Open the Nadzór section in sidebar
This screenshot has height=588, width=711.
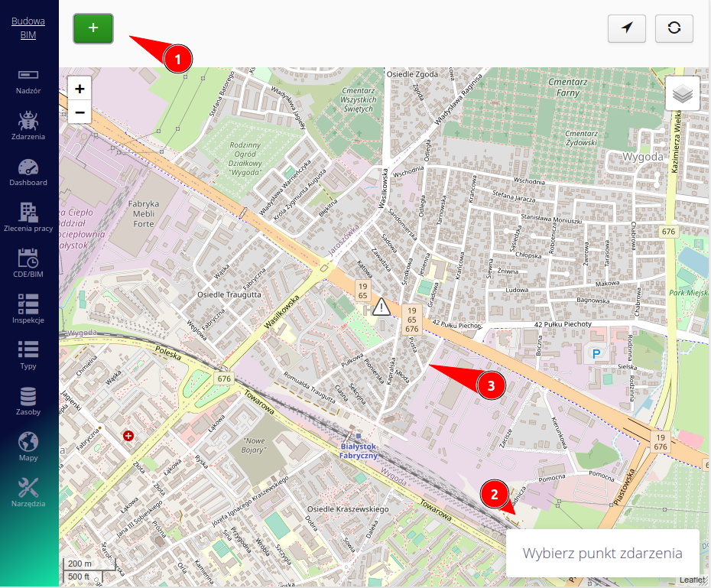[x=28, y=81]
